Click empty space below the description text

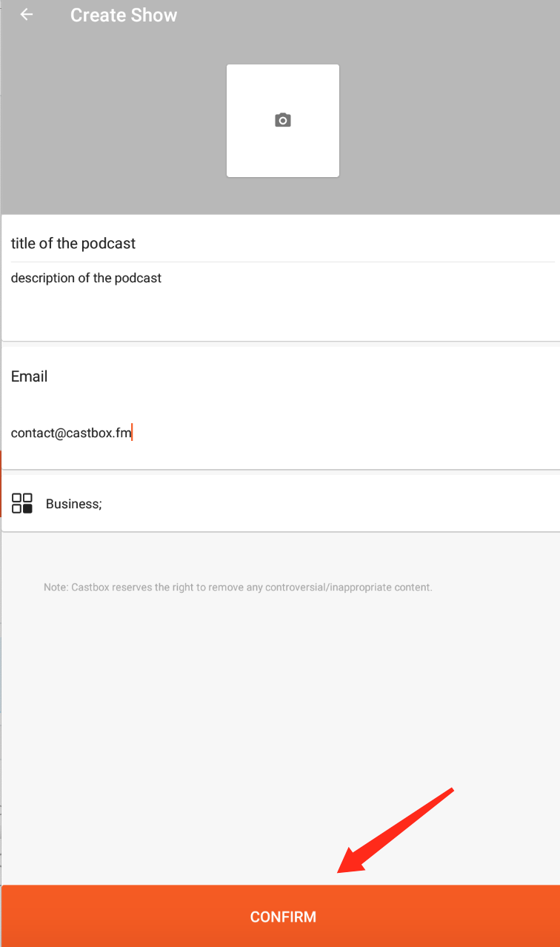[222, 315]
